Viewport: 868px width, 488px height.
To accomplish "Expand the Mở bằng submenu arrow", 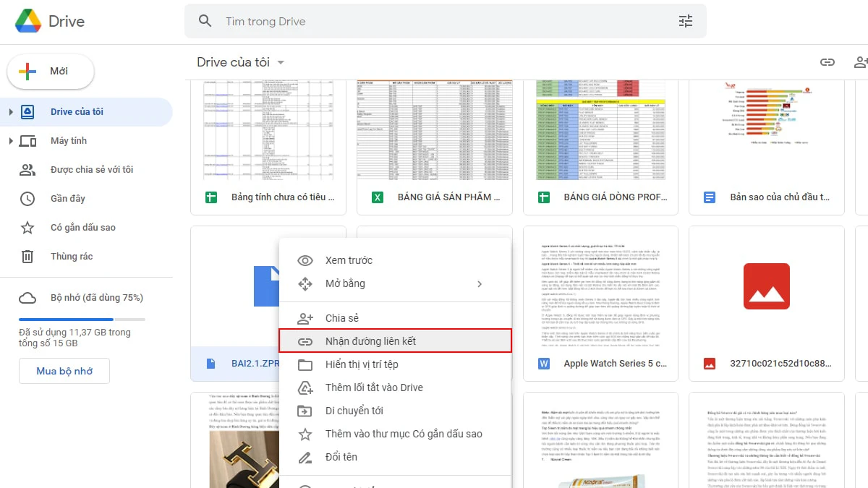I will click(x=480, y=284).
